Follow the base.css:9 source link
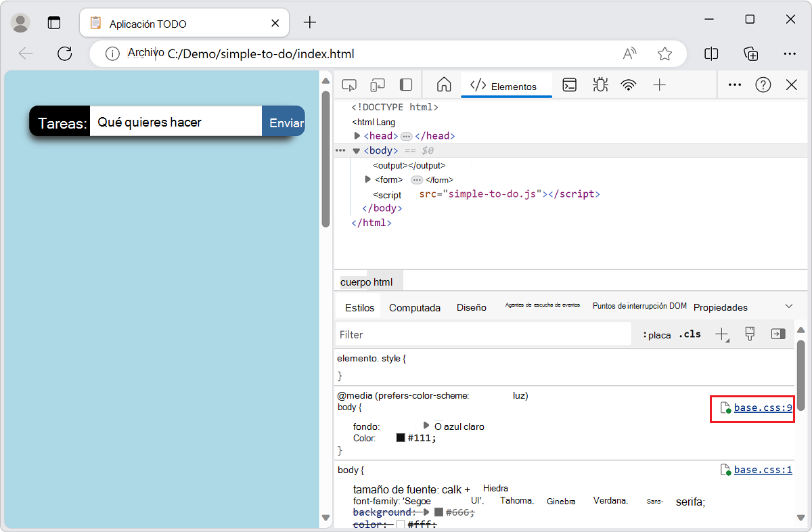 [x=763, y=407]
